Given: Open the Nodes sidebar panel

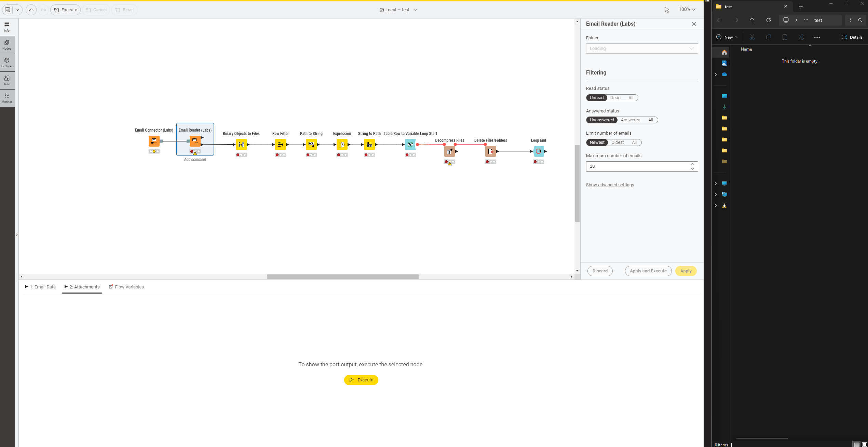Looking at the screenshot, I should [7, 44].
